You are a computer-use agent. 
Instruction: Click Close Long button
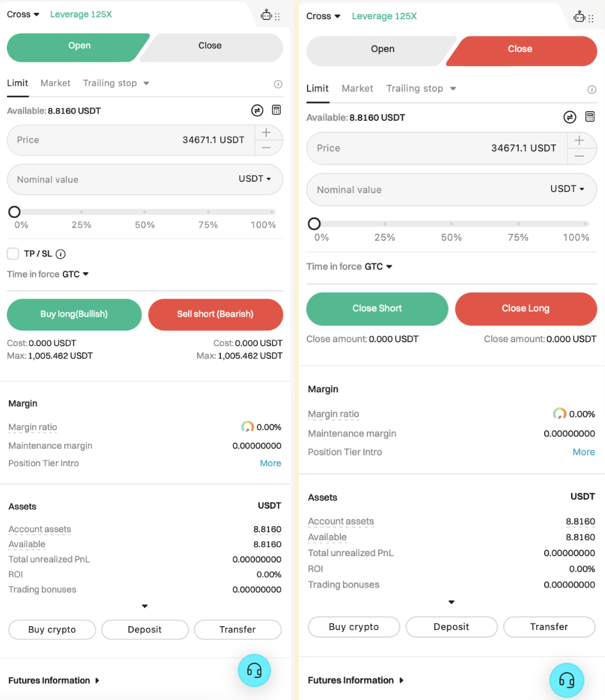tap(525, 308)
